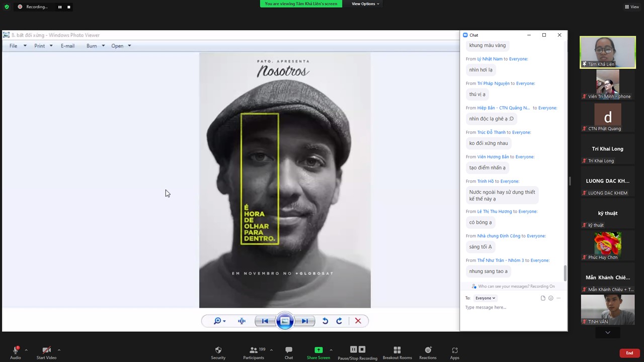Click the 'ko đối xứng nhau' chat message
Screen dimensions: 644x362
[x=489, y=143]
